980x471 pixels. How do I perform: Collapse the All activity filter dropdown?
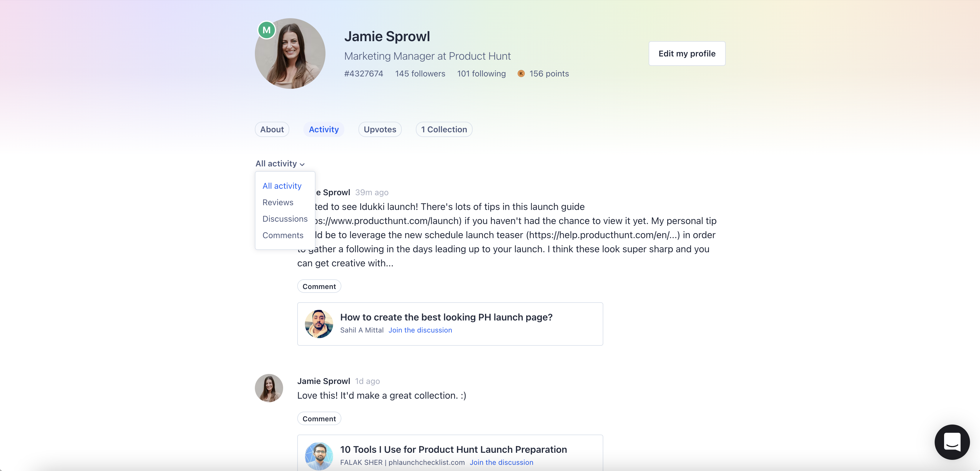tap(280, 164)
